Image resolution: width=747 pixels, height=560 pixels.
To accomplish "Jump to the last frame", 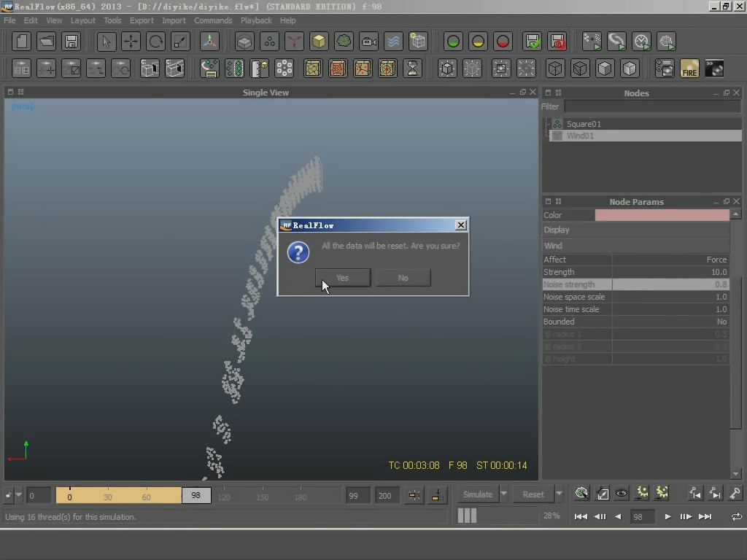I will point(705,517).
